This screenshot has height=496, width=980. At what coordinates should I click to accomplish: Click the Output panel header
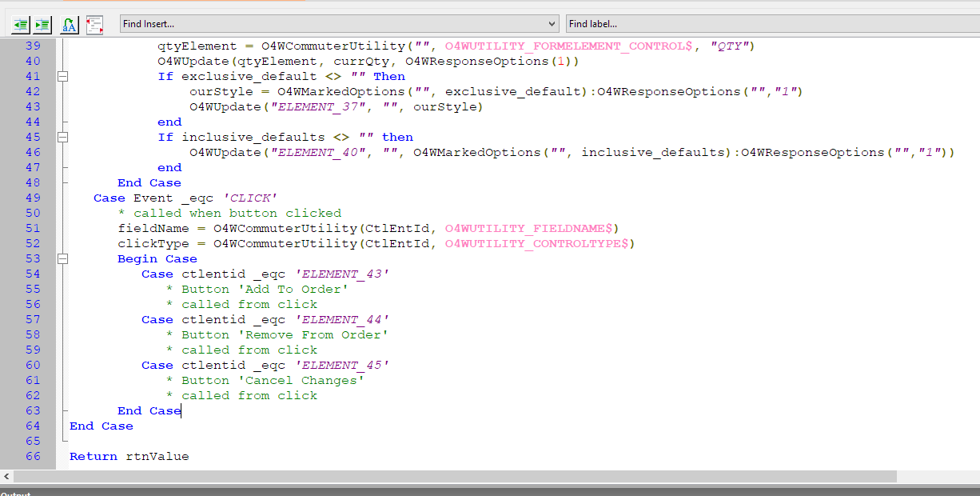click(x=490, y=492)
